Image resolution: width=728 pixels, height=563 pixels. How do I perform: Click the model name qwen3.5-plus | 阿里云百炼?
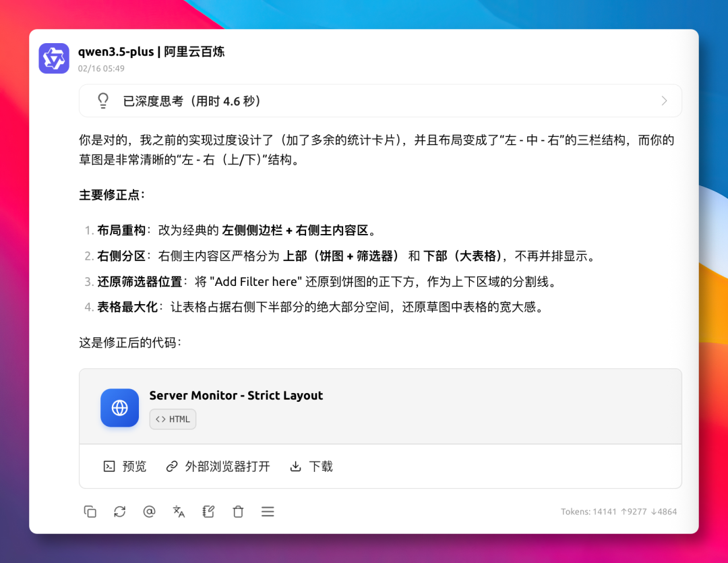point(152,51)
